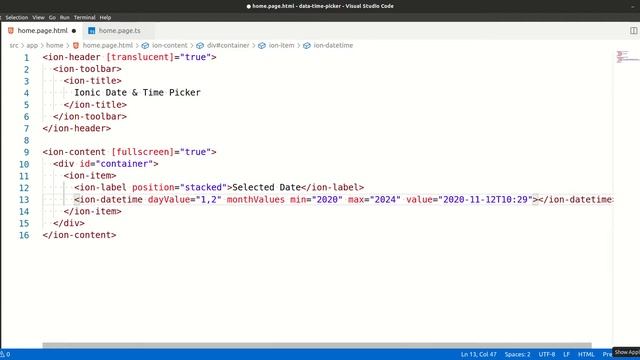
Task: Click the unsaved dot on home.page.html tab
Action: coord(74,31)
